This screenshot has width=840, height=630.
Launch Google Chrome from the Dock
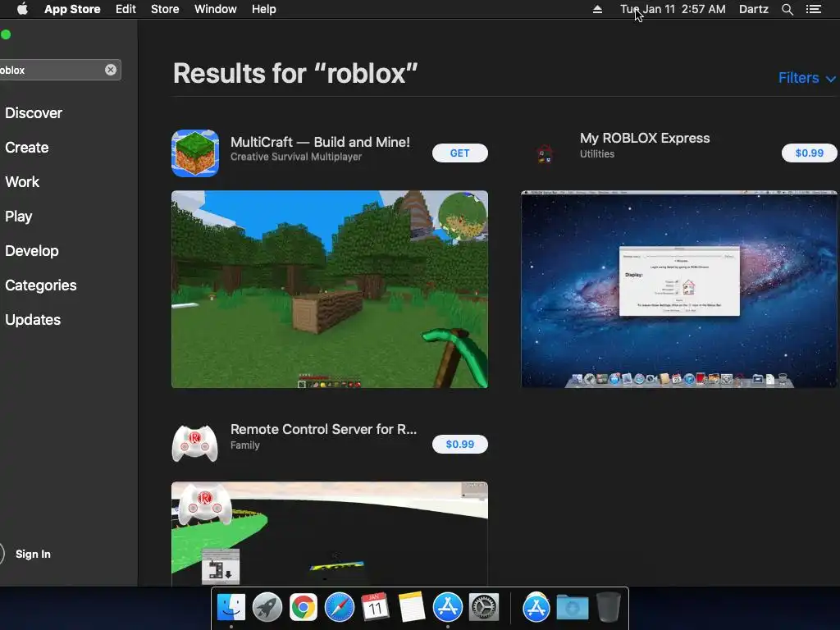click(304, 608)
